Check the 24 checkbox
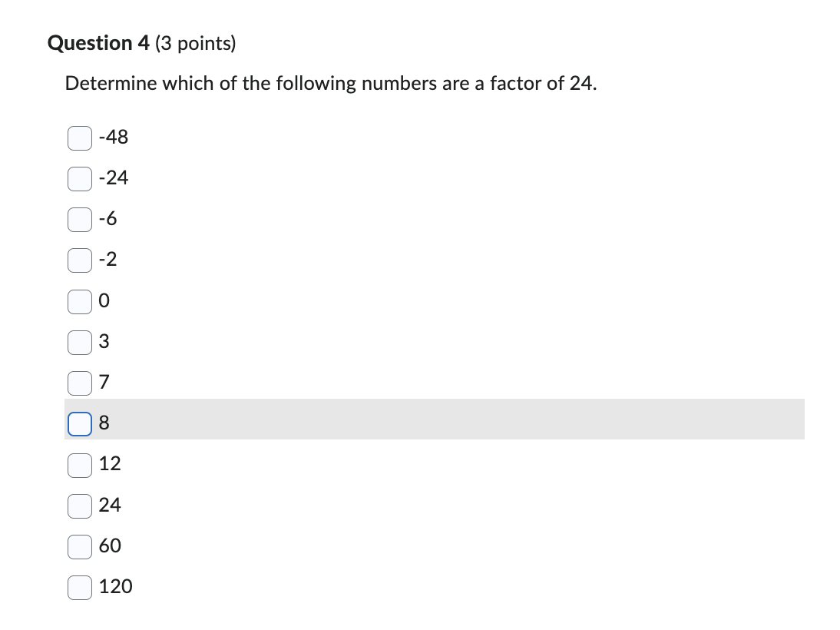The image size is (840, 630). [80, 505]
